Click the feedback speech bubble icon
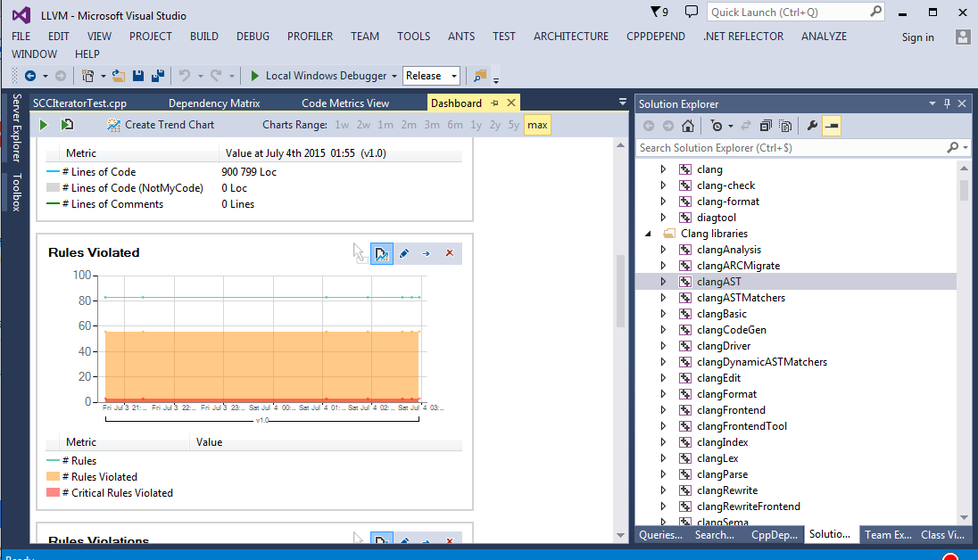Screen dimensions: 978x560 [691, 12]
